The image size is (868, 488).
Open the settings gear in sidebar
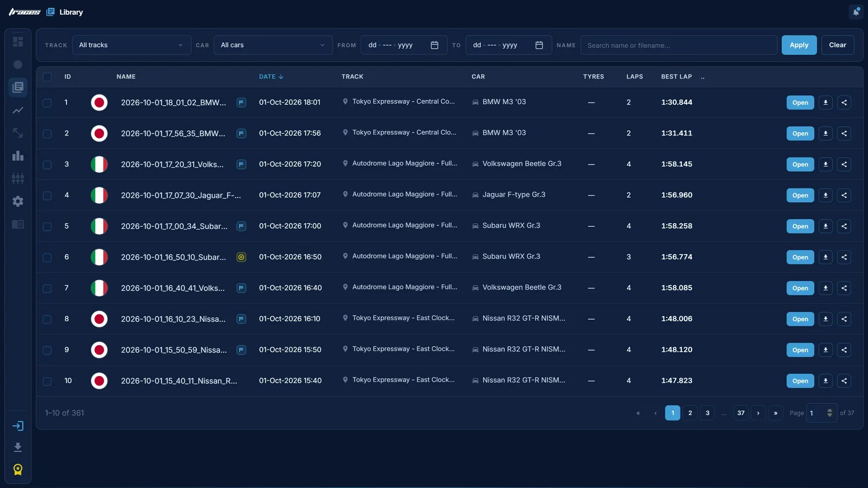coord(18,202)
